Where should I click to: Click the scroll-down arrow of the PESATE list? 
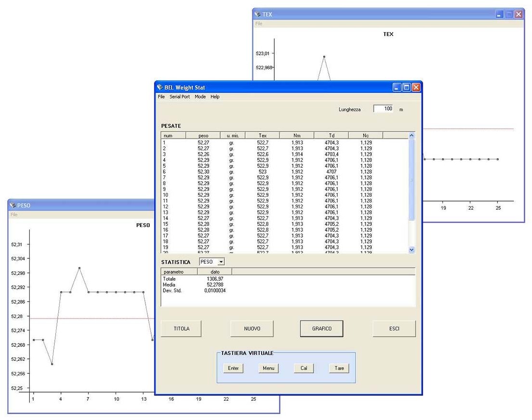tap(412, 250)
